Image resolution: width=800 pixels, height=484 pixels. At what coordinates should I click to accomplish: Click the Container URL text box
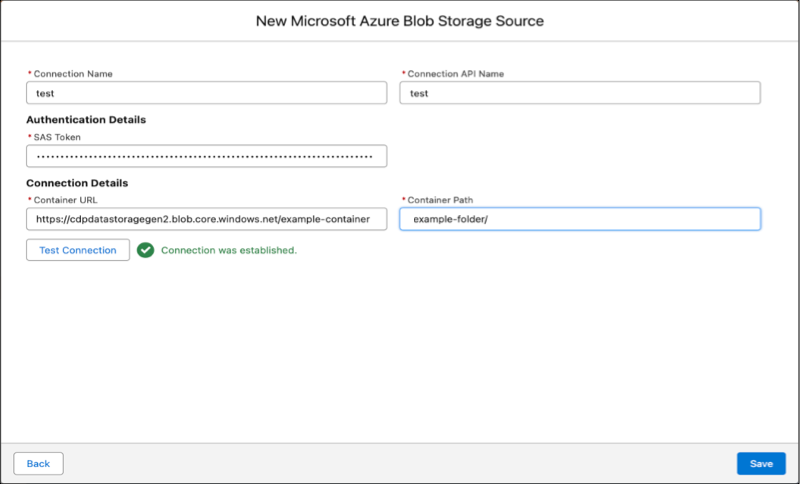206,219
